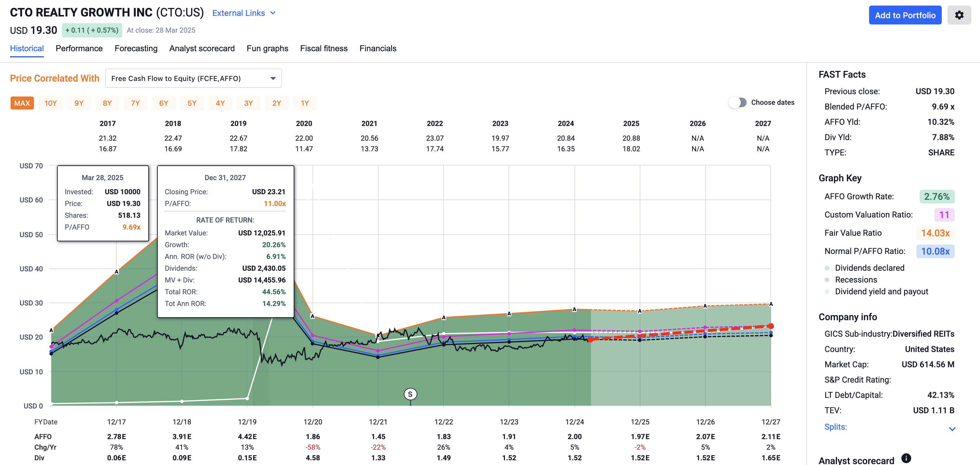Image resolution: width=980 pixels, height=465 pixels.
Task: Switch to the Forecasting tab
Action: pyautogui.click(x=136, y=48)
